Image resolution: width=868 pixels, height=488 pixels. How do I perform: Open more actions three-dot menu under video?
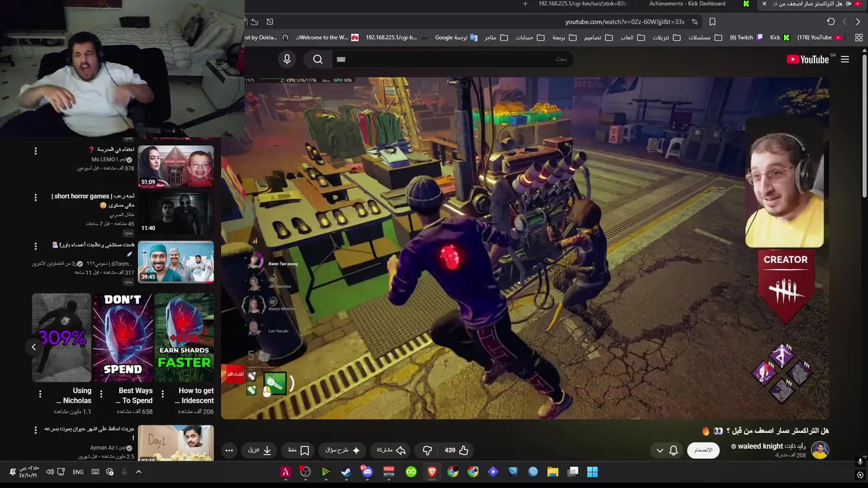[229, 450]
